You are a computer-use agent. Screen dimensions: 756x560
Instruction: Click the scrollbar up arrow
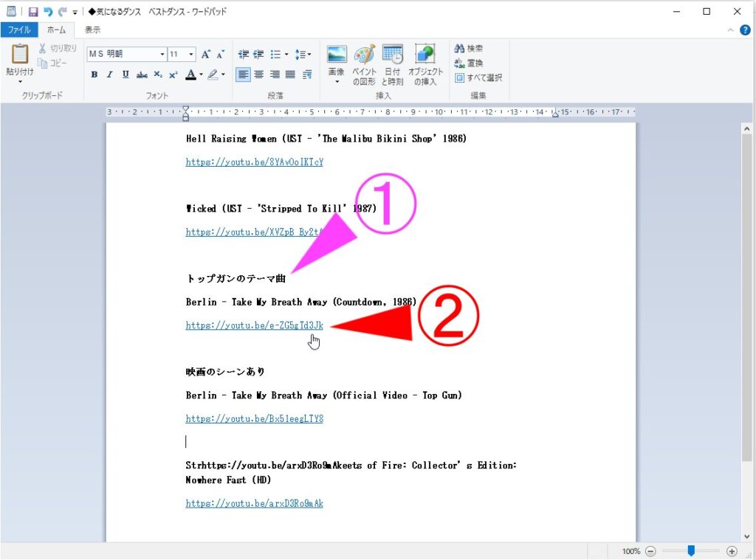pos(746,128)
